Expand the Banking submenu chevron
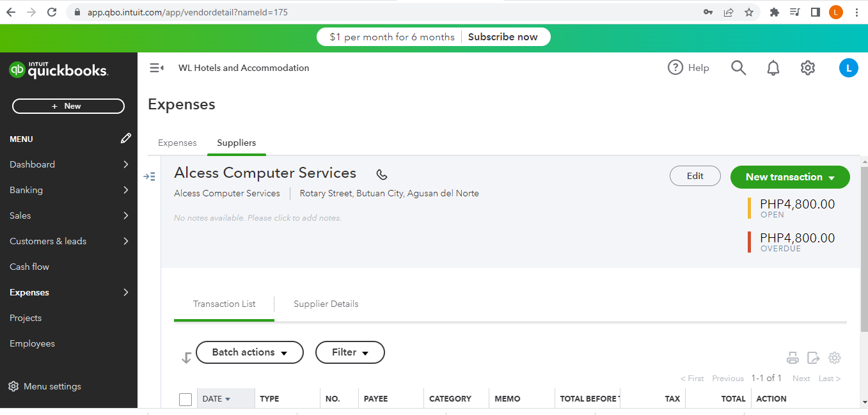Screen dimensions: 868x415 pyautogui.click(x=125, y=190)
